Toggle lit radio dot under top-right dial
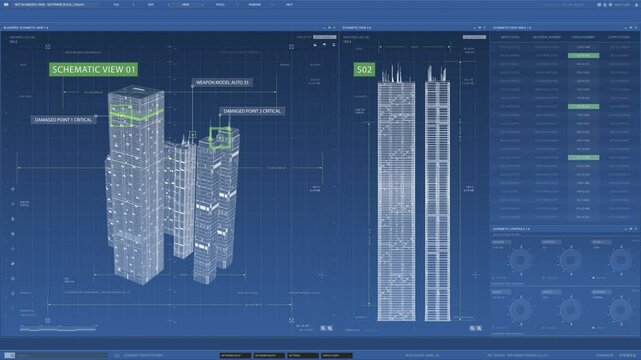Viewport: 641px width, 360px height. coord(594,278)
